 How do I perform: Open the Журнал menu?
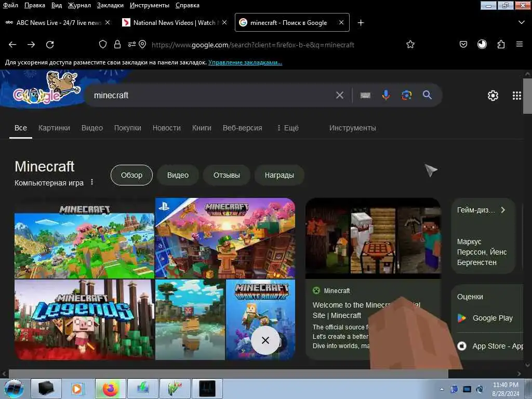[x=79, y=5]
